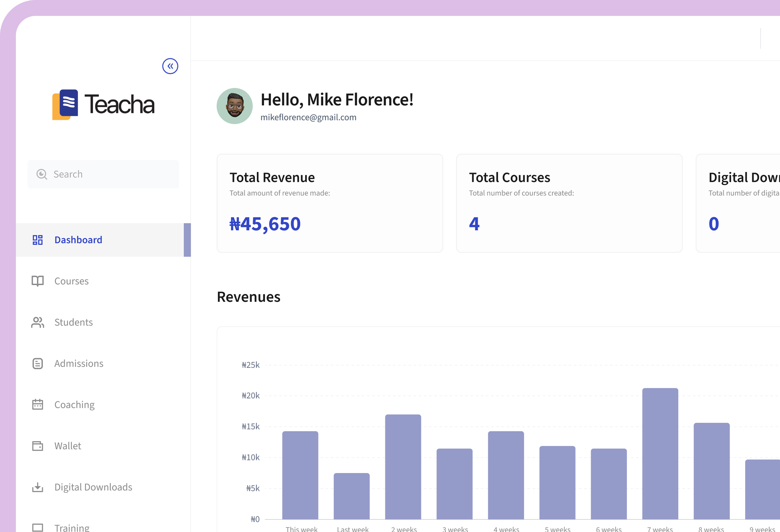The width and height of the screenshot is (780, 532).
Task: Click the Teacha logo
Action: pos(103,104)
